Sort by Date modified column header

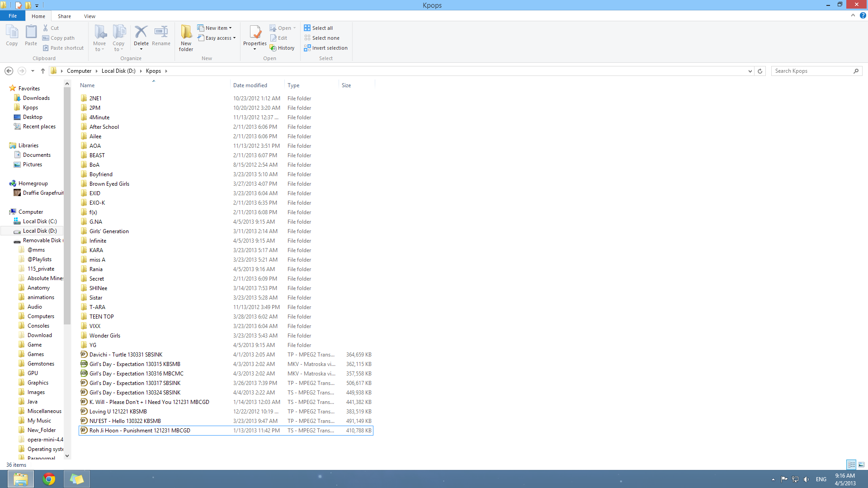coord(250,85)
